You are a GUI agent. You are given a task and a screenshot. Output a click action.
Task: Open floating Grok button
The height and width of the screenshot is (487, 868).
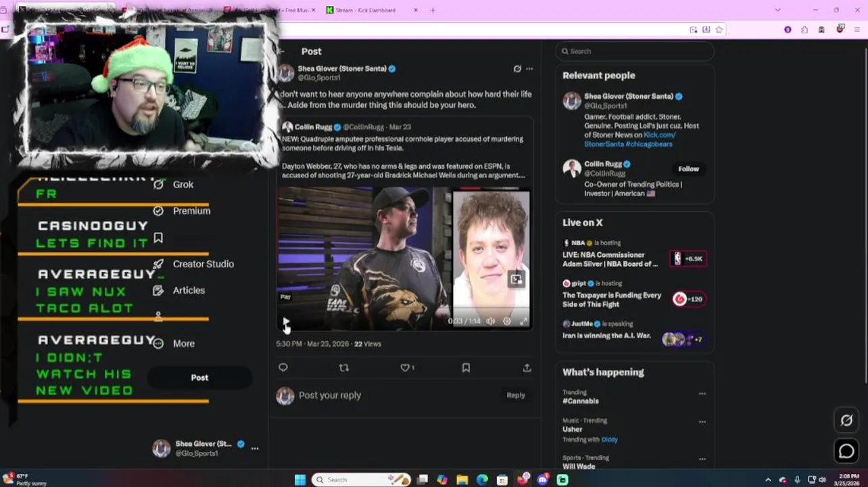(x=846, y=421)
